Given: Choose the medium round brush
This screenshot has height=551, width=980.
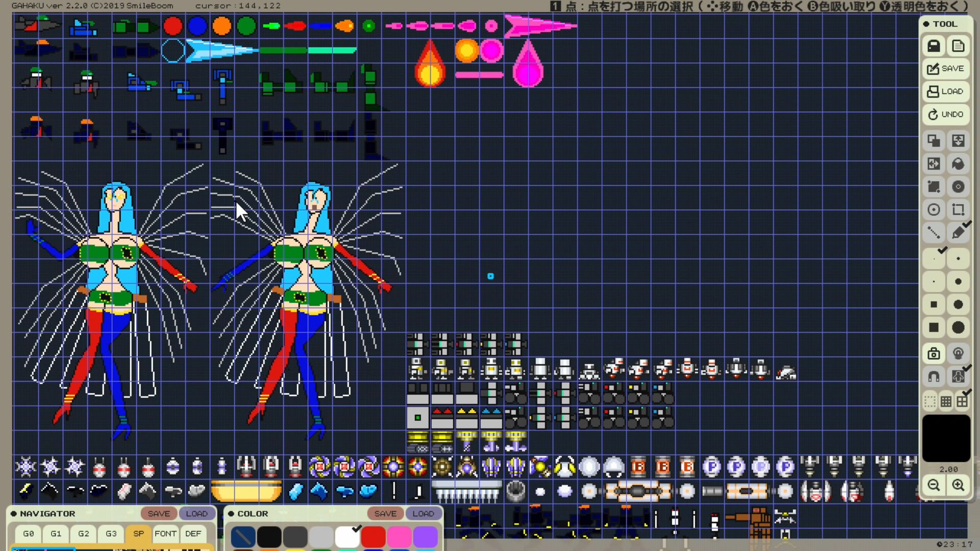Looking at the screenshot, I should (x=958, y=282).
